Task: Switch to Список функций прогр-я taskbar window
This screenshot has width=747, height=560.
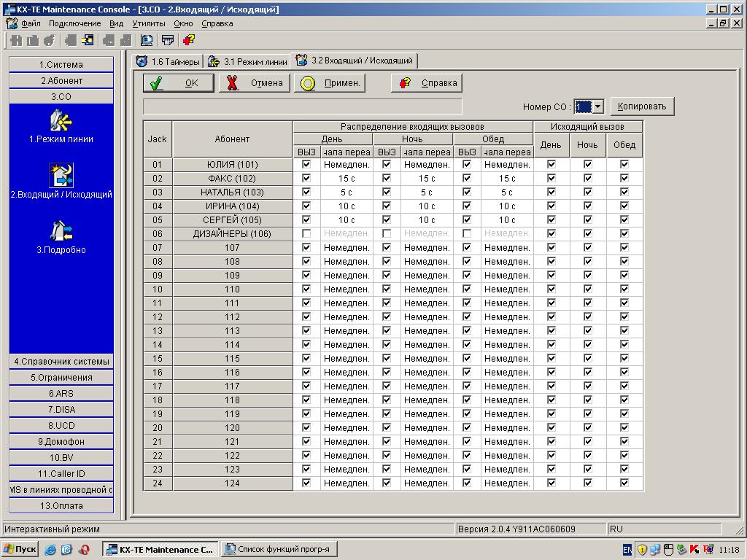Action: 279,550
